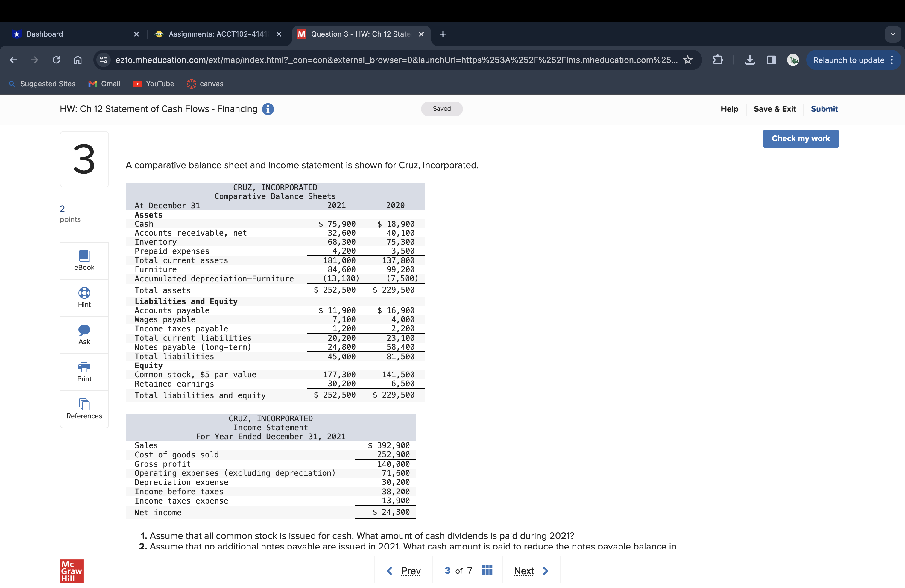
Task: Submit the assignment
Action: 824,109
